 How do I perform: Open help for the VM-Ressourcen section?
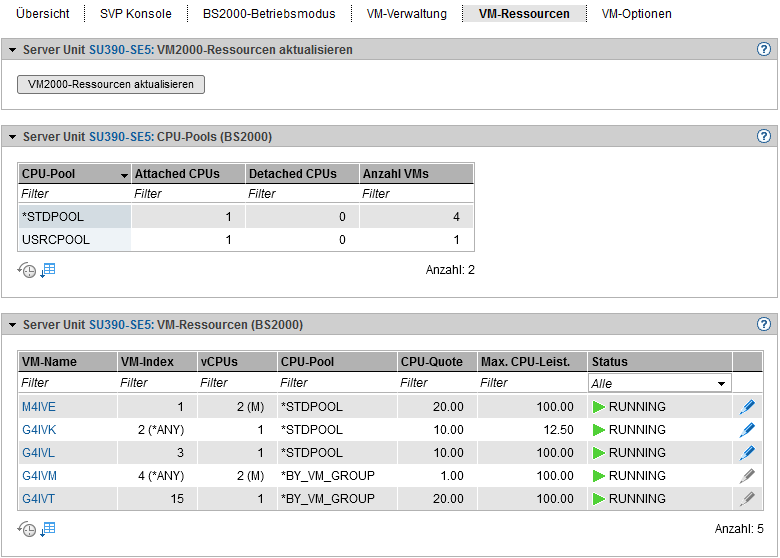(x=764, y=324)
